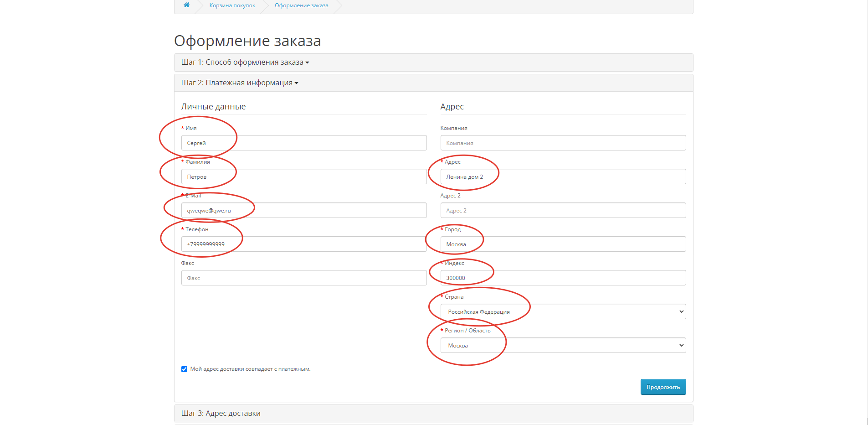Focus the Индекс postal code field
The image size is (868, 425).
click(563, 278)
